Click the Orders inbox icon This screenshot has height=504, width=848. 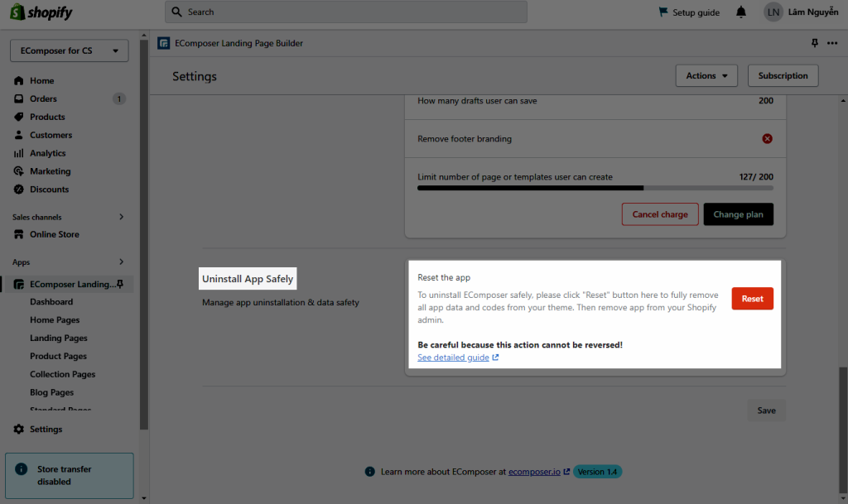(x=19, y=98)
